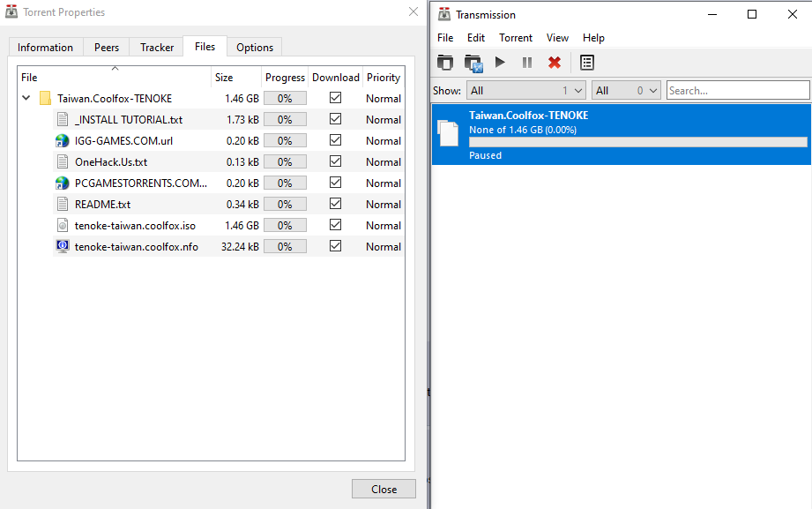The image size is (812, 509).
Task: Sort by the Download column header
Action: [336, 78]
